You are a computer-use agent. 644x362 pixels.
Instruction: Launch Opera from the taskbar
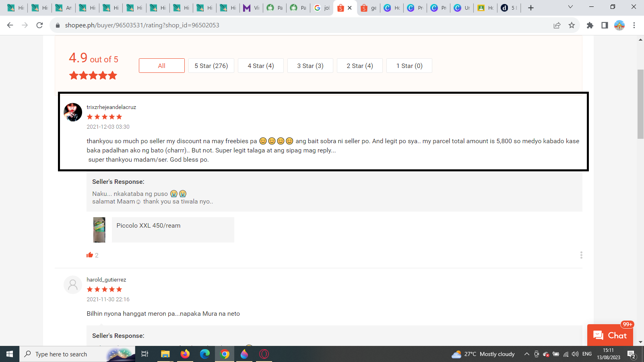264,354
